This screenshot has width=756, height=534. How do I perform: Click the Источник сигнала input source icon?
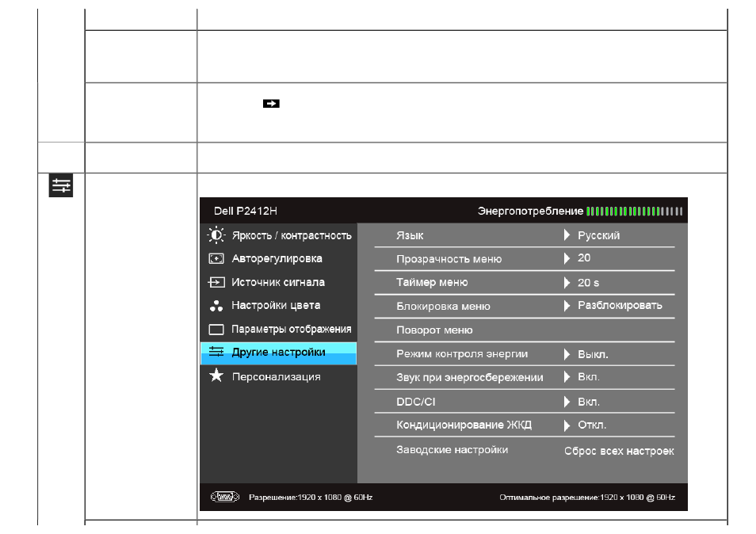(x=216, y=282)
